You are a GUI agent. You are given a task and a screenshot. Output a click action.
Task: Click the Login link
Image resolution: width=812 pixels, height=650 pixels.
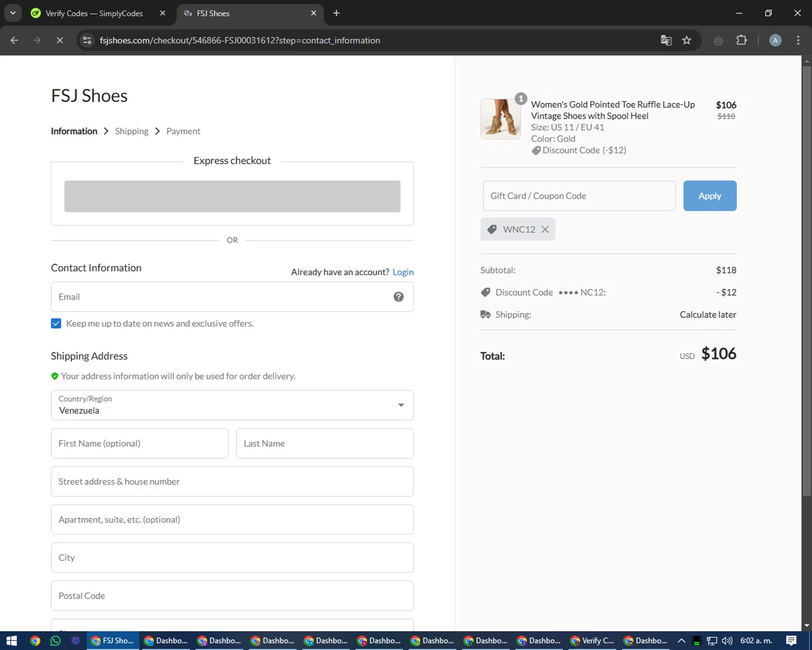[x=403, y=272]
